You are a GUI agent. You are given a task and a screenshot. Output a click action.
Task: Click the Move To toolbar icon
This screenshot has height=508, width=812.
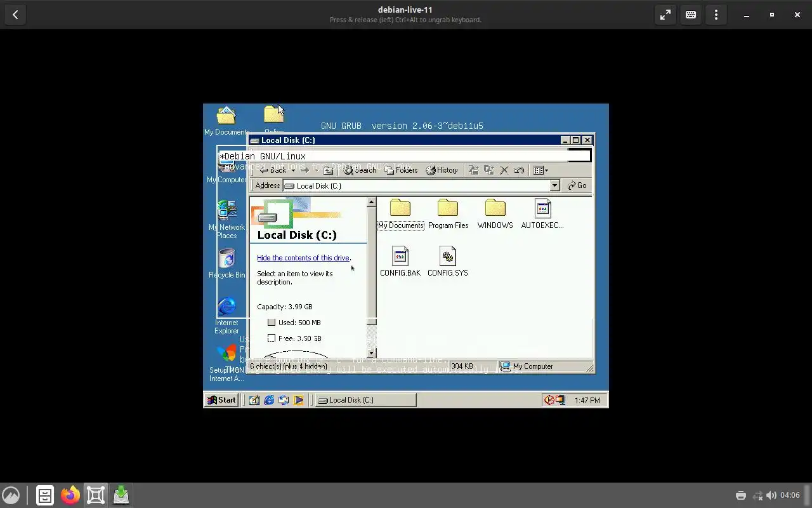473,170
